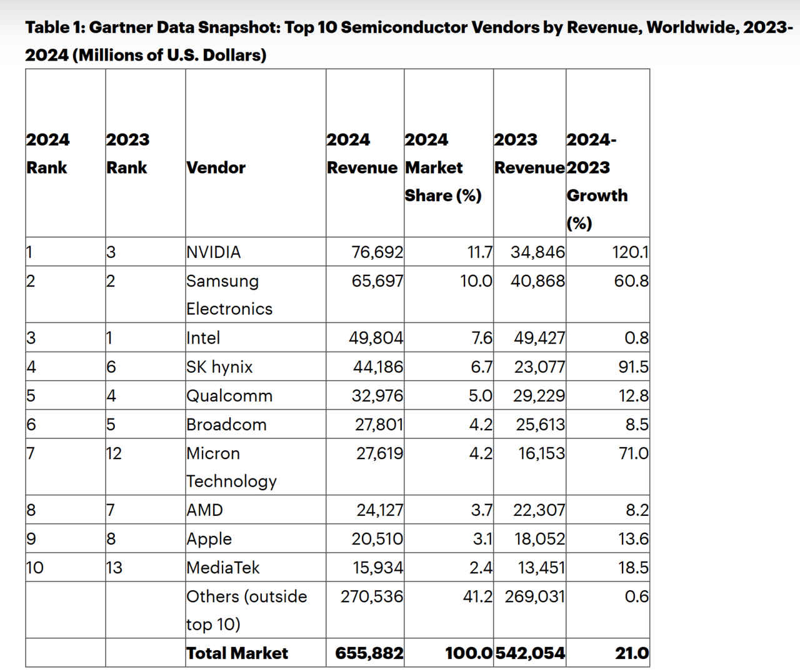The height and width of the screenshot is (672, 800).
Task: Click NVIDIA's 2024 revenue 76,692
Action: 377,252
